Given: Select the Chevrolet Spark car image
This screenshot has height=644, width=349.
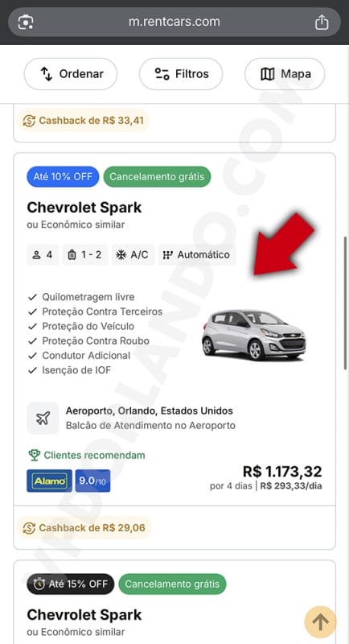Looking at the screenshot, I should [x=254, y=335].
